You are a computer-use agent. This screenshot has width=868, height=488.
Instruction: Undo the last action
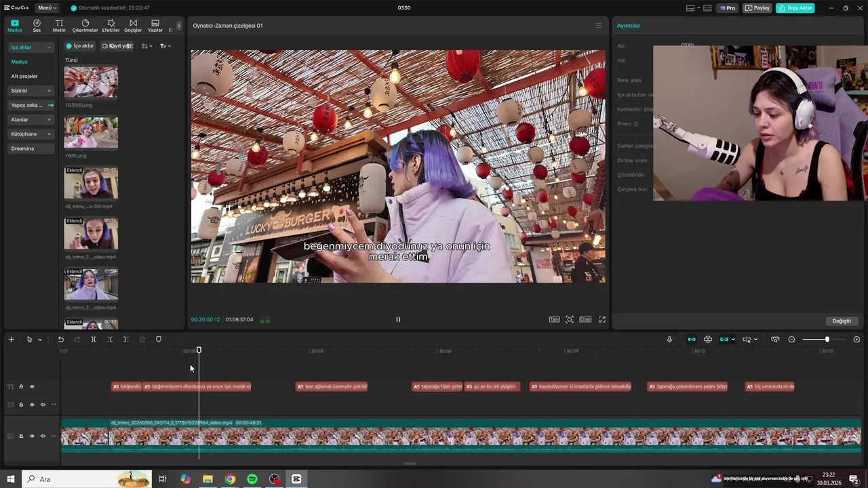point(60,340)
